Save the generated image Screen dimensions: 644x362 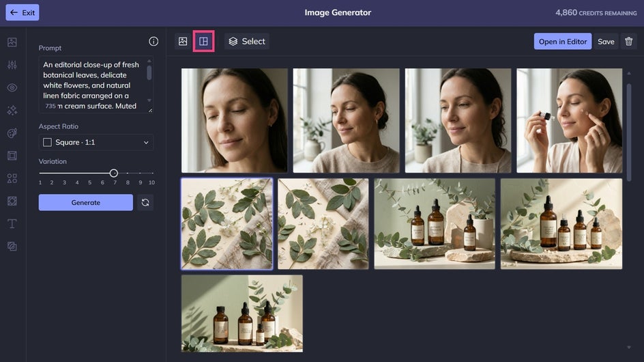pos(606,42)
